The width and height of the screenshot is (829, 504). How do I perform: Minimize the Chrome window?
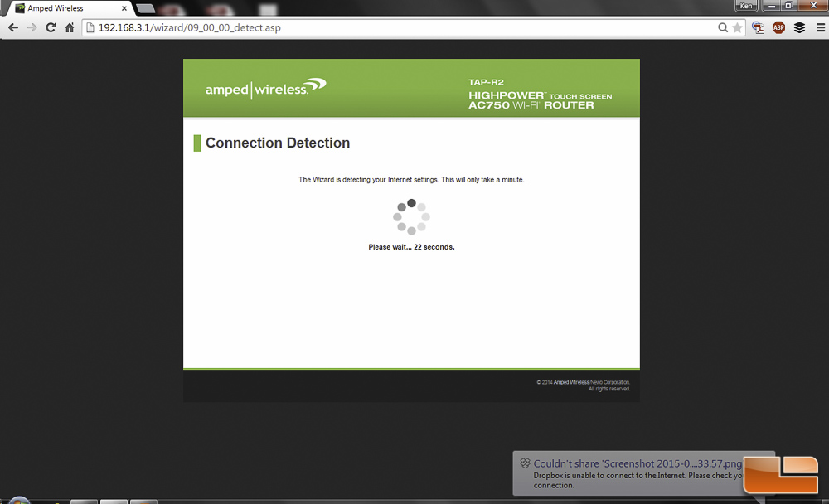(x=771, y=6)
